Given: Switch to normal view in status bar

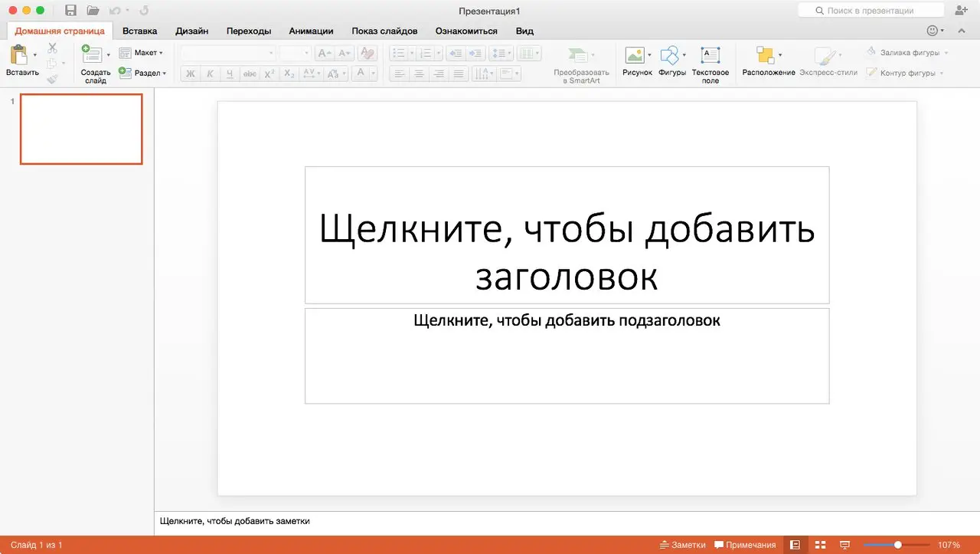Looking at the screenshot, I should point(795,545).
